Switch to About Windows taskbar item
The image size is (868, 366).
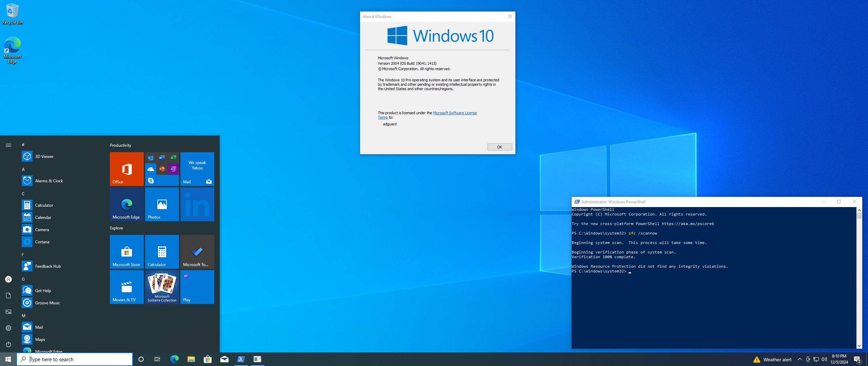click(x=257, y=359)
